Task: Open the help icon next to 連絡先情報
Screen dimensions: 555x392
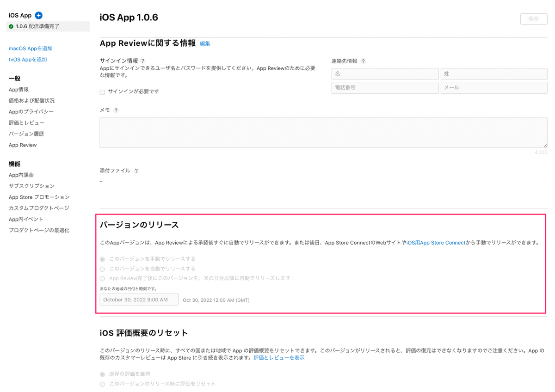Action: click(x=363, y=61)
